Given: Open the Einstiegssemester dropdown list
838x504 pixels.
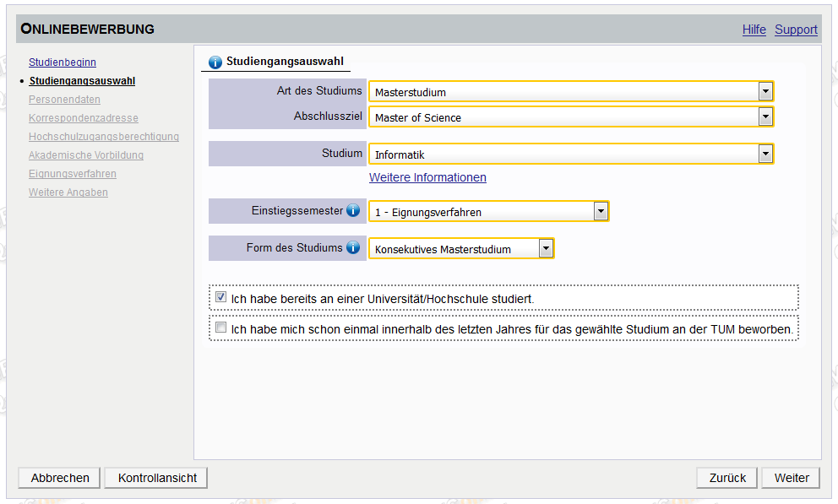Looking at the screenshot, I should (600, 211).
